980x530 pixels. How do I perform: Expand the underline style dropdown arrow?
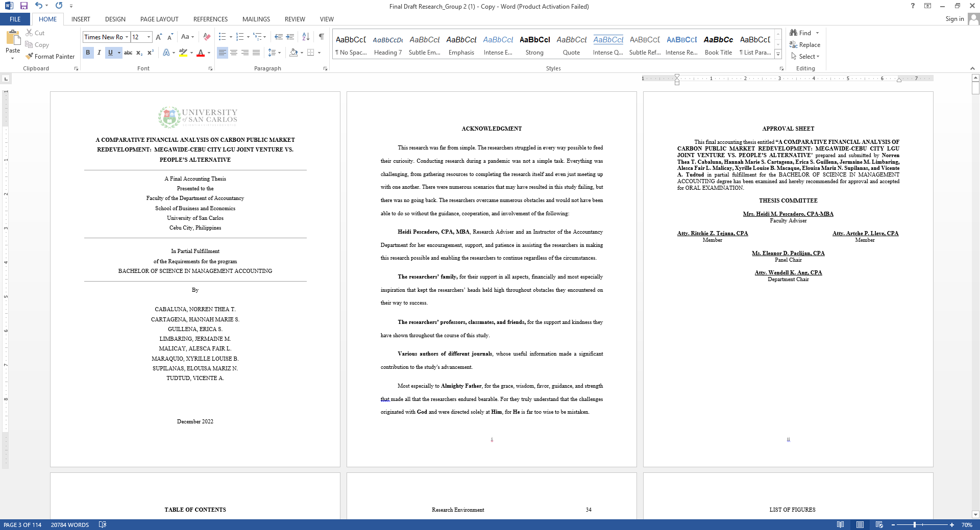click(x=119, y=53)
